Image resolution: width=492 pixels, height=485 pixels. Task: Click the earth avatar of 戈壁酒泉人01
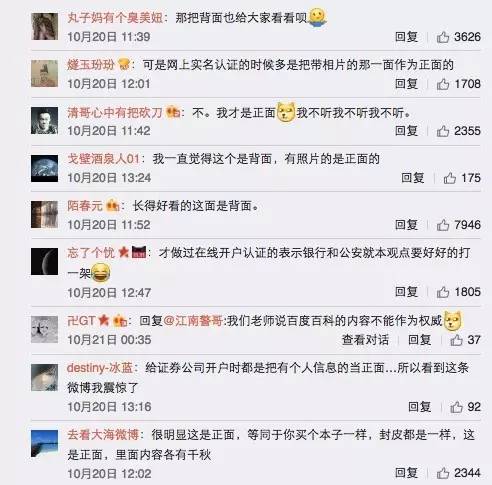(x=44, y=169)
